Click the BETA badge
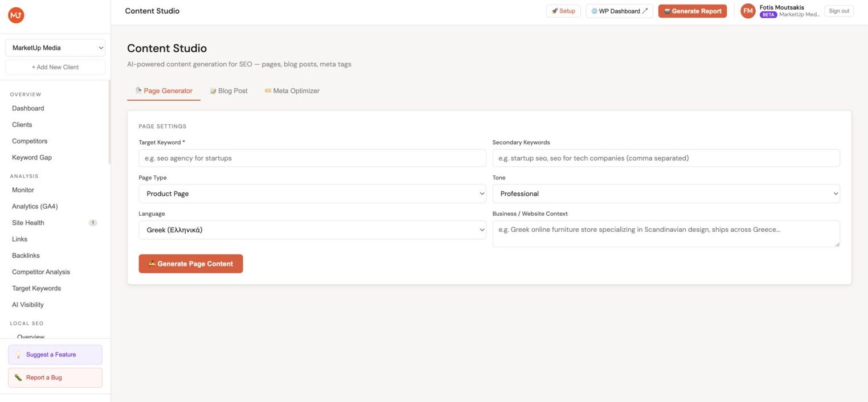The width and height of the screenshot is (868, 402). [768, 15]
